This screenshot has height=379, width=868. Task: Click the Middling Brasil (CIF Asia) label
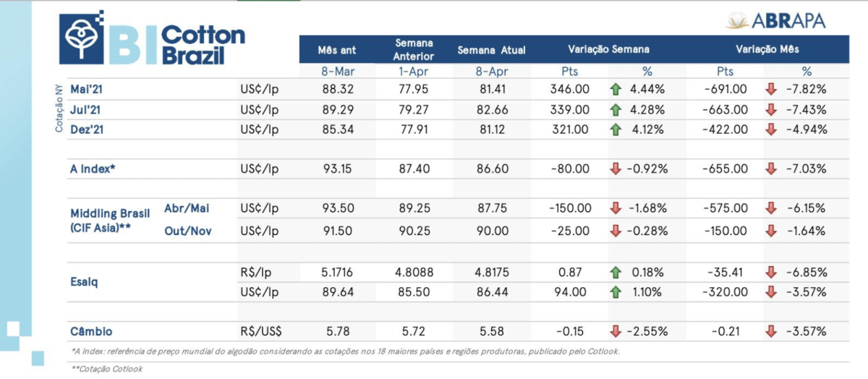click(x=110, y=220)
